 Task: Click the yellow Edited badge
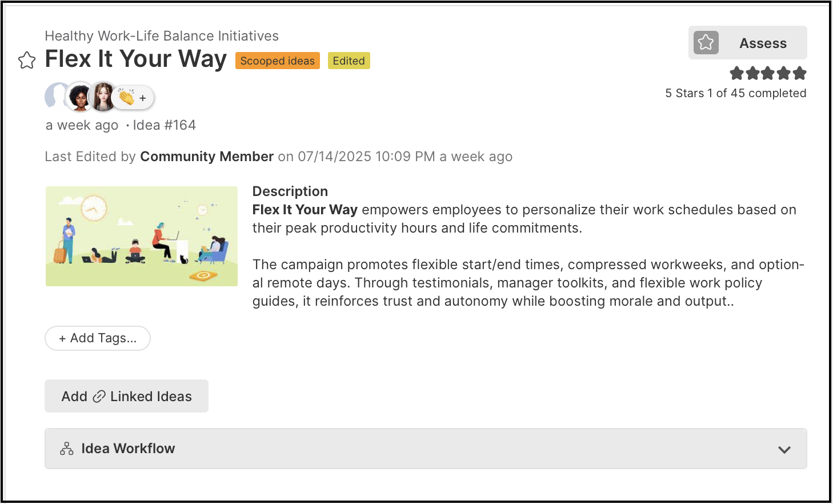pos(349,61)
